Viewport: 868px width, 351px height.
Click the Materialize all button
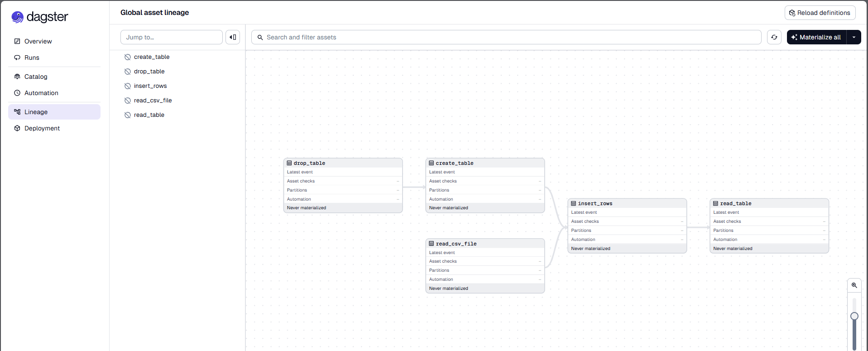coord(816,37)
